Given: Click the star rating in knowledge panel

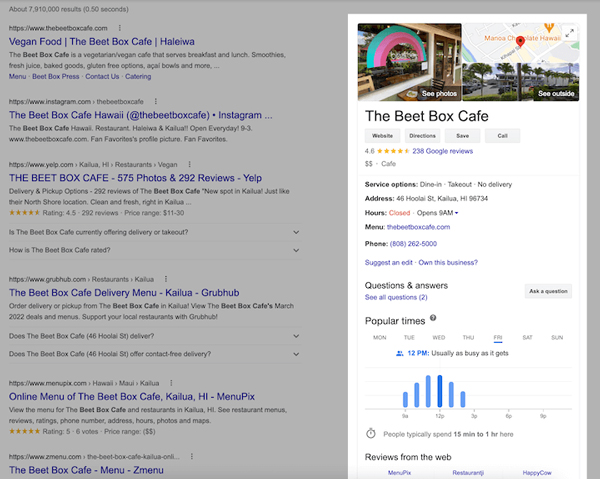Looking at the screenshot, I should 393,151.
